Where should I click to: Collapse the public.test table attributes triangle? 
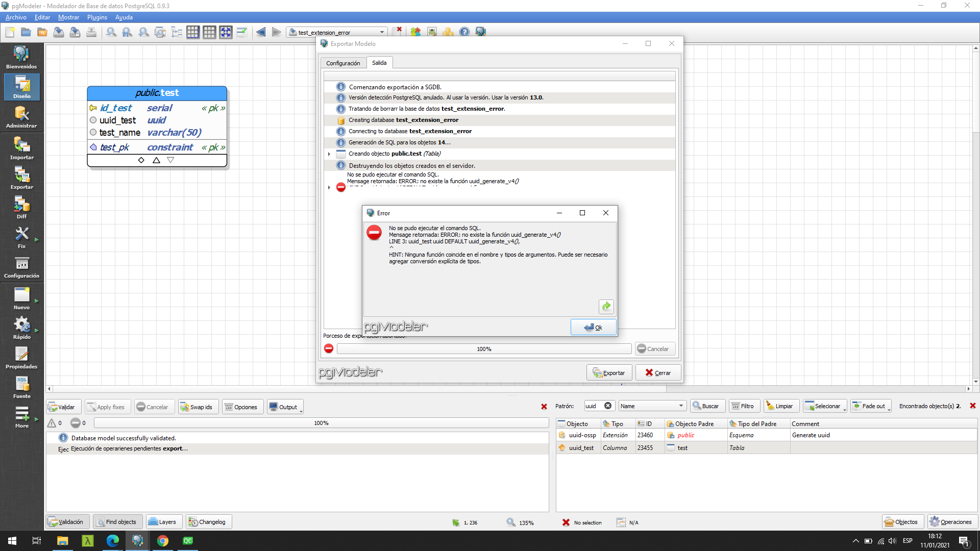[156, 160]
